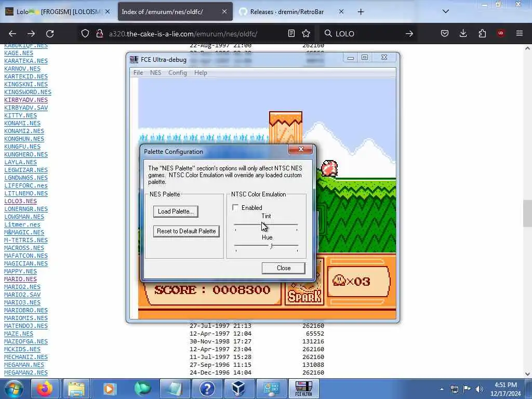Open the NES menu in FCE Ultra

(x=156, y=73)
